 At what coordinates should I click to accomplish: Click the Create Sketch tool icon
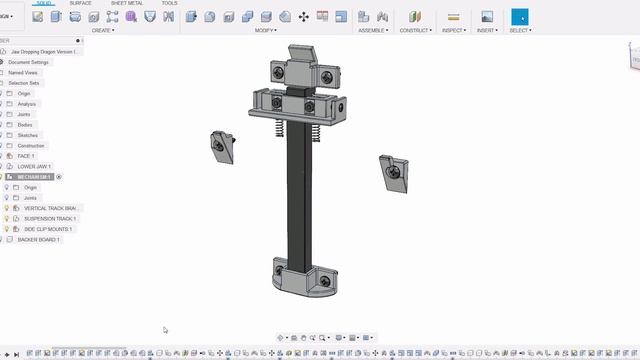pos(38,17)
